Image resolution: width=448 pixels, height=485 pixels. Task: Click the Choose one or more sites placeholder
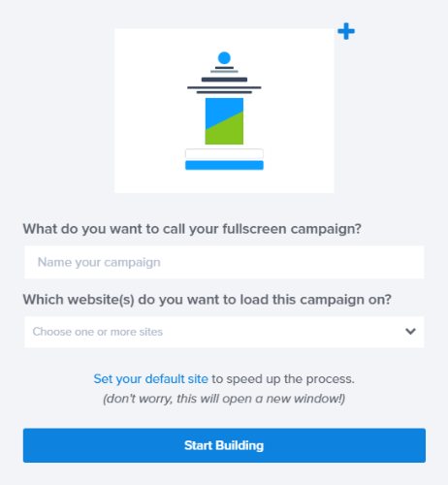98,332
